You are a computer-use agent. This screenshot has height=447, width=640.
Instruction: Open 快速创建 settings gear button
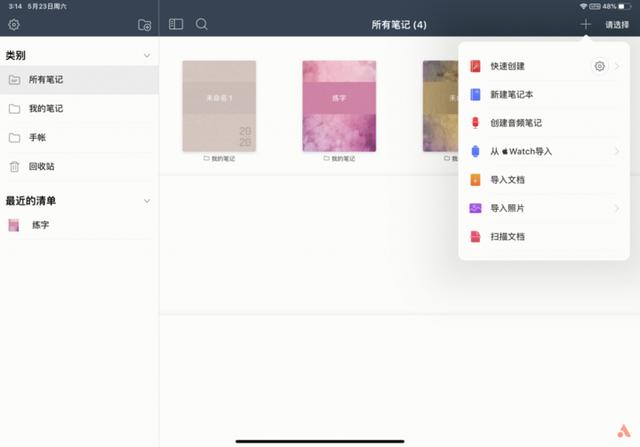point(599,66)
